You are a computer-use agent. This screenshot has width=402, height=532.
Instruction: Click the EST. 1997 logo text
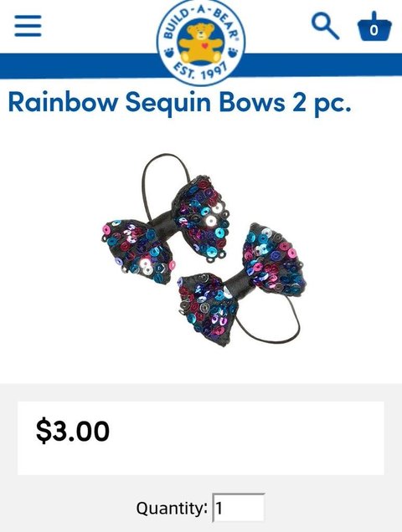(x=200, y=71)
